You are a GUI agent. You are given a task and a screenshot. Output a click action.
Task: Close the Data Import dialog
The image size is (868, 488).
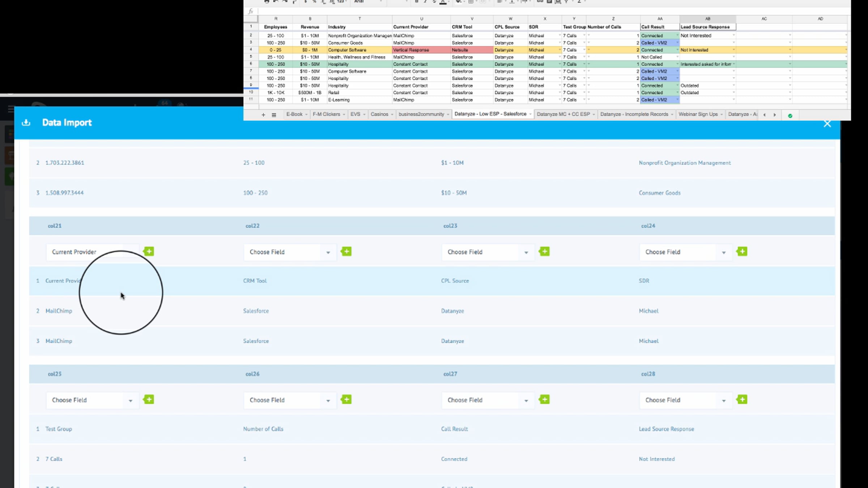click(x=827, y=124)
